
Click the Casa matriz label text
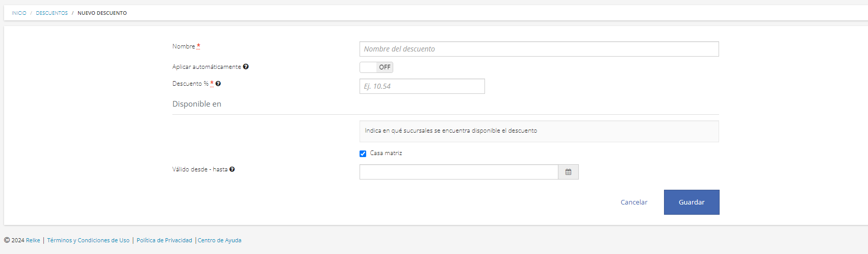tap(386, 153)
